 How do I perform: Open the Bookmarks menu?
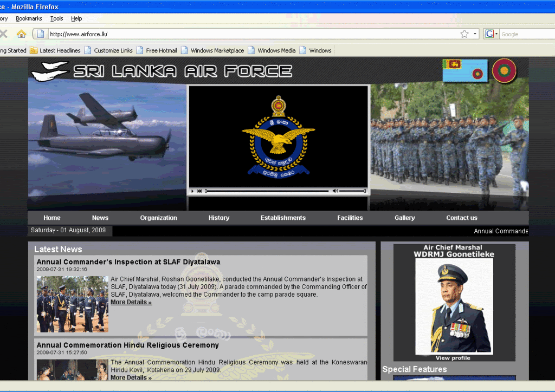coord(29,18)
